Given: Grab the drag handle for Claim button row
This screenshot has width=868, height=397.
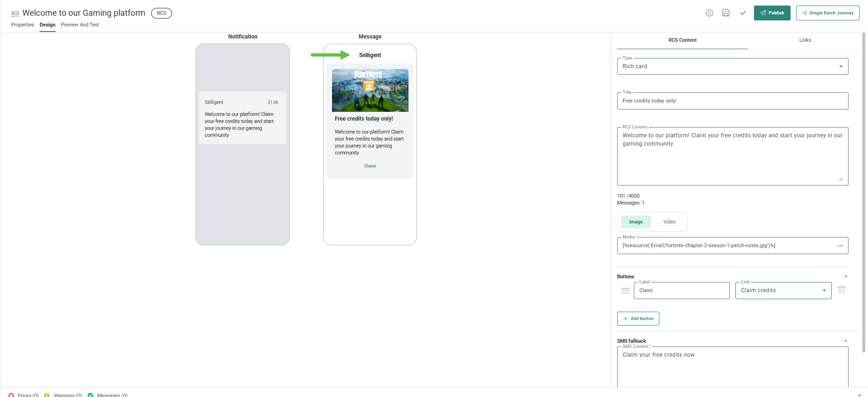Looking at the screenshot, I should 625,291.
